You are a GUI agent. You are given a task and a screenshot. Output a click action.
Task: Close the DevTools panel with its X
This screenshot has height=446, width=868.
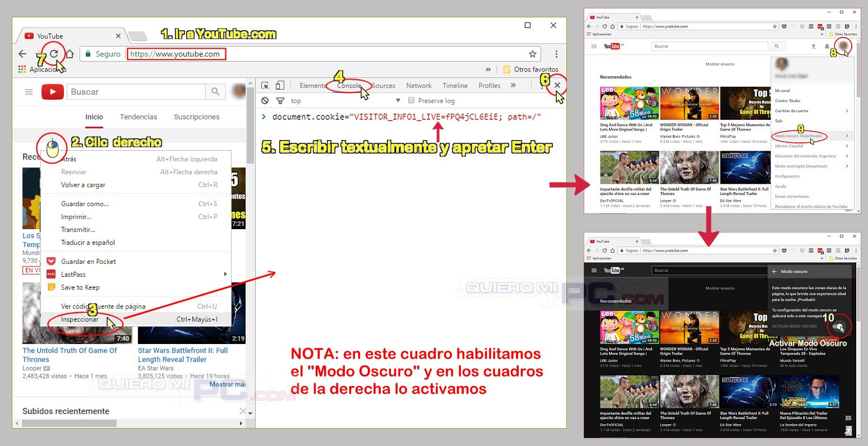tap(557, 85)
